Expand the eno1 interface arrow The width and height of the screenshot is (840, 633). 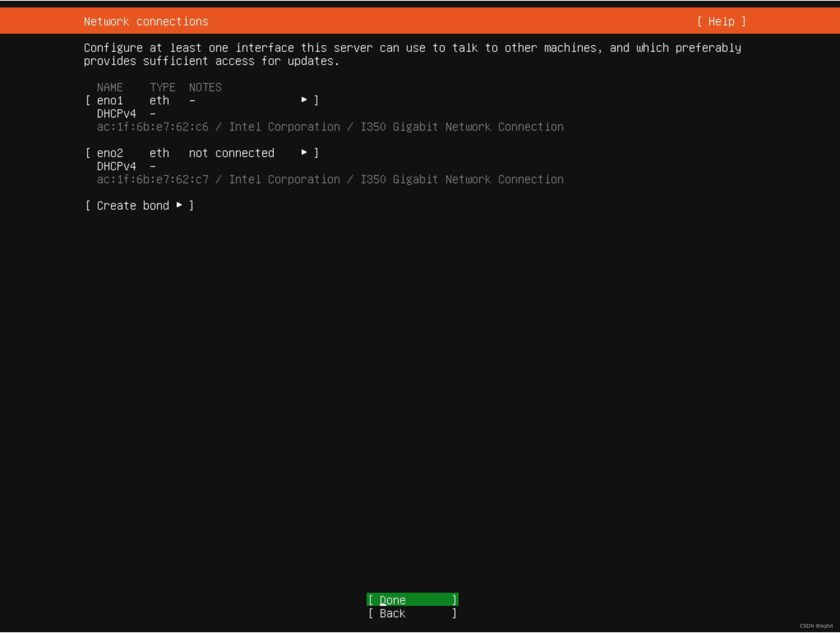click(304, 99)
